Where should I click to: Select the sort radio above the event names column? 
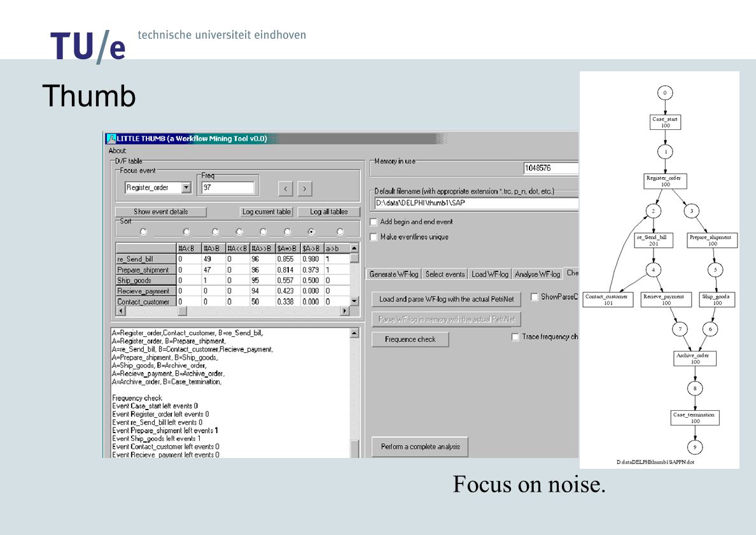point(143,232)
